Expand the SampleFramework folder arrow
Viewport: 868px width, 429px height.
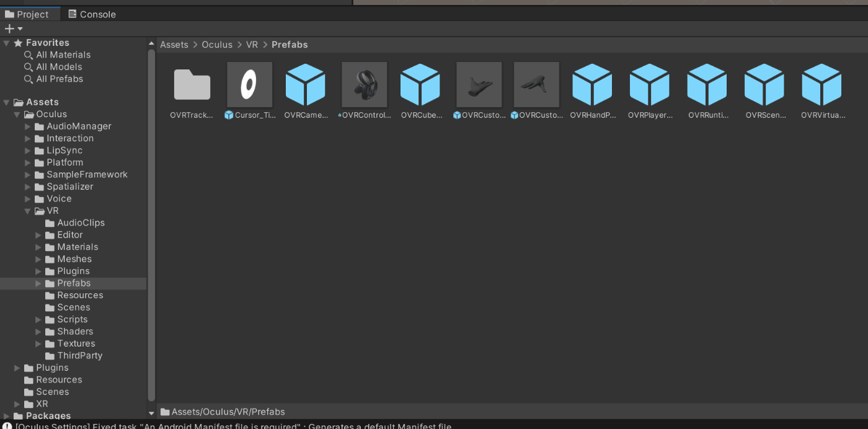click(27, 175)
